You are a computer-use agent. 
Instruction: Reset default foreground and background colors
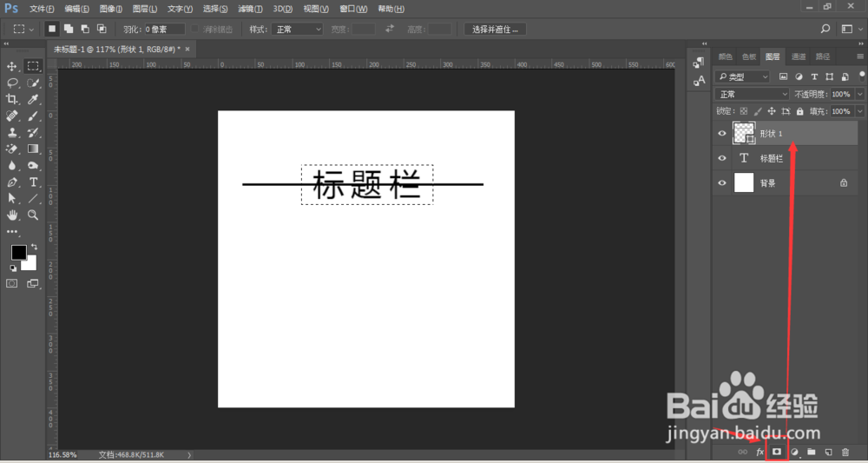[13, 268]
